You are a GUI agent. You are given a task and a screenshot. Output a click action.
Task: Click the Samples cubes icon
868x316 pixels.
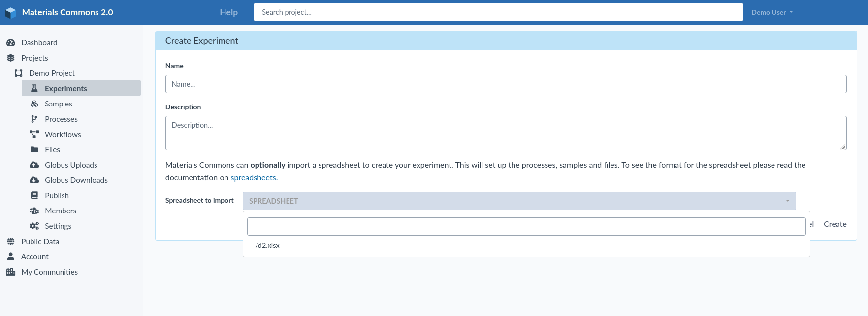[x=34, y=104]
